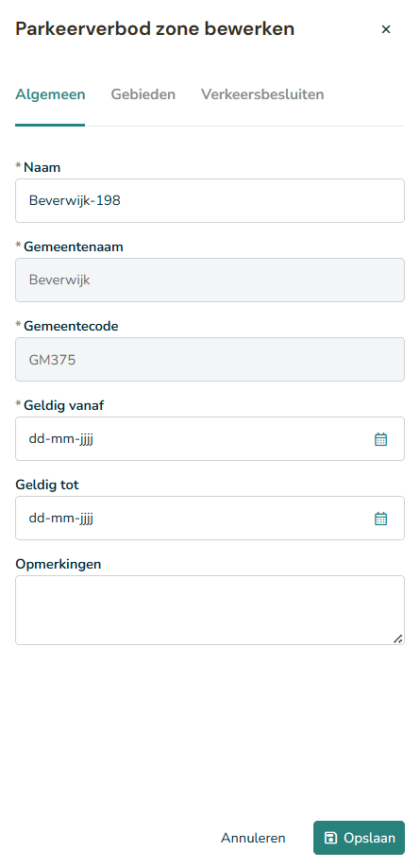
Task: Click the resize grip of the Opmerkingen box
Action: (x=398, y=638)
